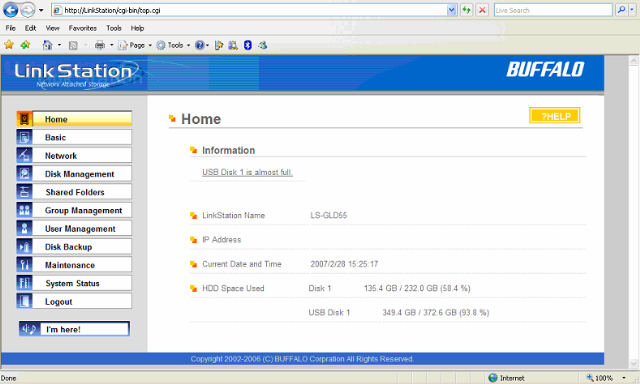The width and height of the screenshot is (640, 384).
Task: Click the blue Help question mark icon
Action: 200,45
